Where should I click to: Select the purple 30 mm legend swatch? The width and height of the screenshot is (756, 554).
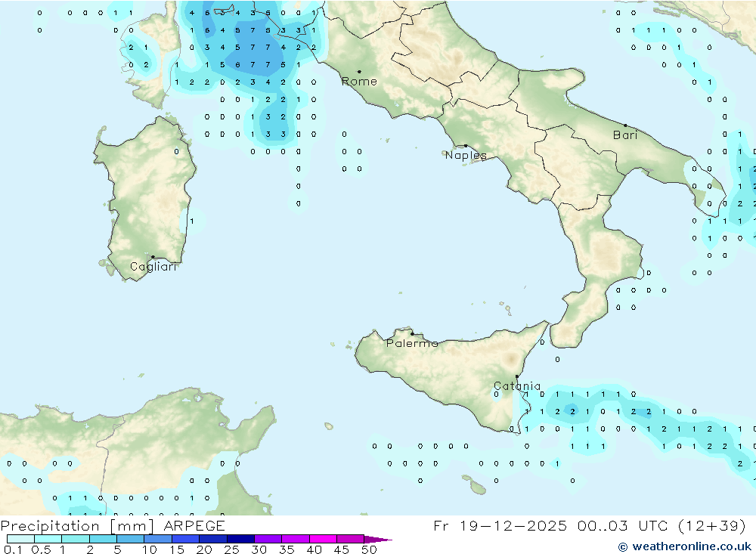(x=268, y=539)
